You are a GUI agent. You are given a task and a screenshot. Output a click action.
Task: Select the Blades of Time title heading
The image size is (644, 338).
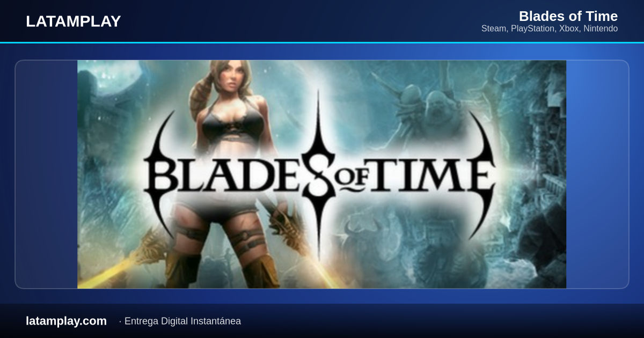click(x=568, y=16)
